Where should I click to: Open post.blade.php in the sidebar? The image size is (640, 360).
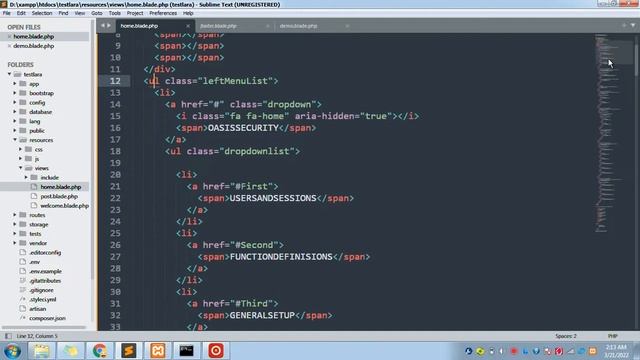coord(59,196)
